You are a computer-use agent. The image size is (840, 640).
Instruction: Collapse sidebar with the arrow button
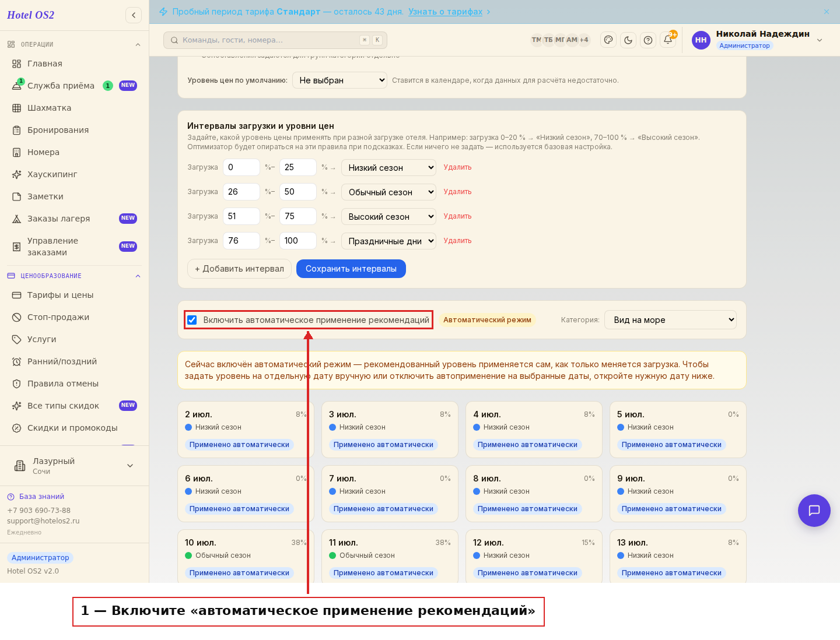(x=134, y=15)
